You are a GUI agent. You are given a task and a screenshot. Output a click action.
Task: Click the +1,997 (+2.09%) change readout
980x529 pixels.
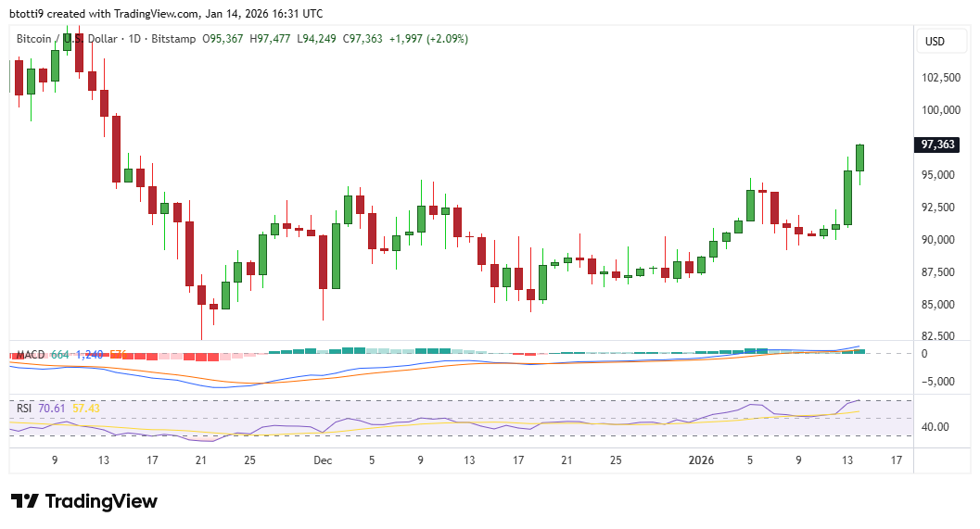[x=430, y=39]
